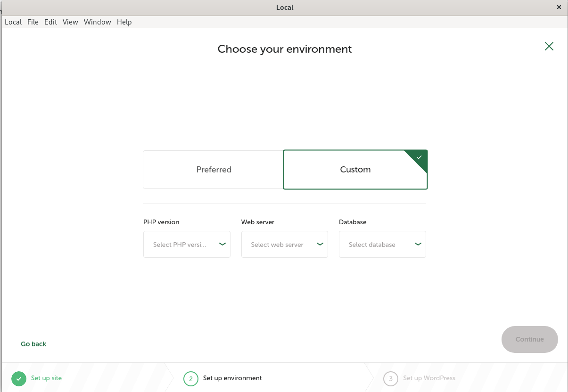This screenshot has width=568, height=392.
Task: Click the step 2 circle icon
Action: point(191,378)
